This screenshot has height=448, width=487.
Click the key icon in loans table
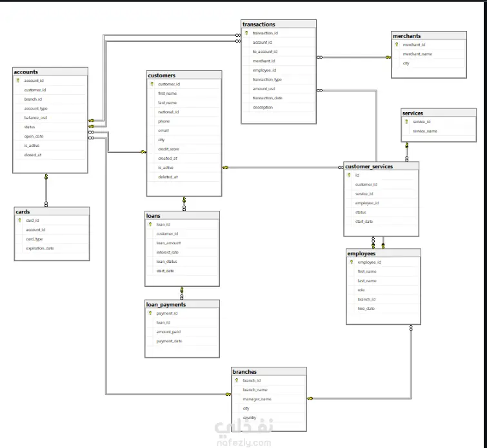pos(150,224)
